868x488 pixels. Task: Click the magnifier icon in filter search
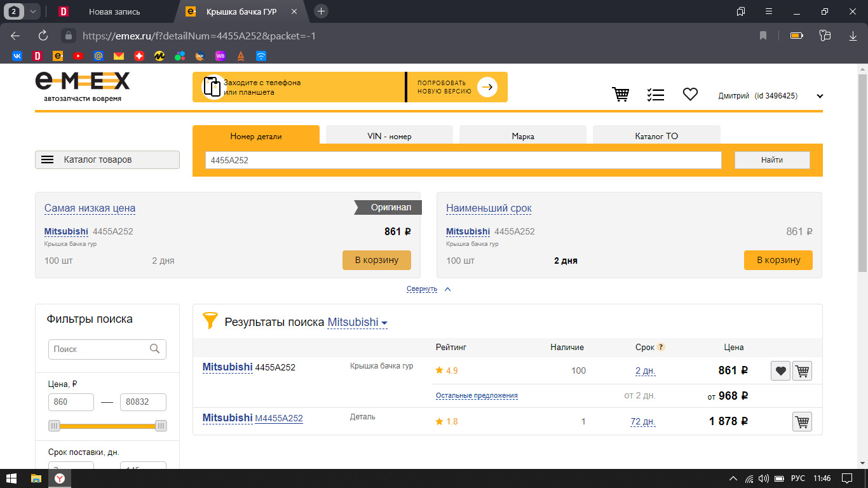pyautogui.click(x=154, y=349)
